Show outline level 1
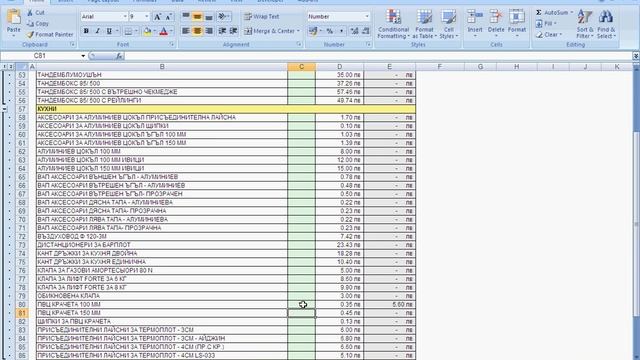Image resolution: width=640 pixels, height=360 pixels. tap(4, 67)
